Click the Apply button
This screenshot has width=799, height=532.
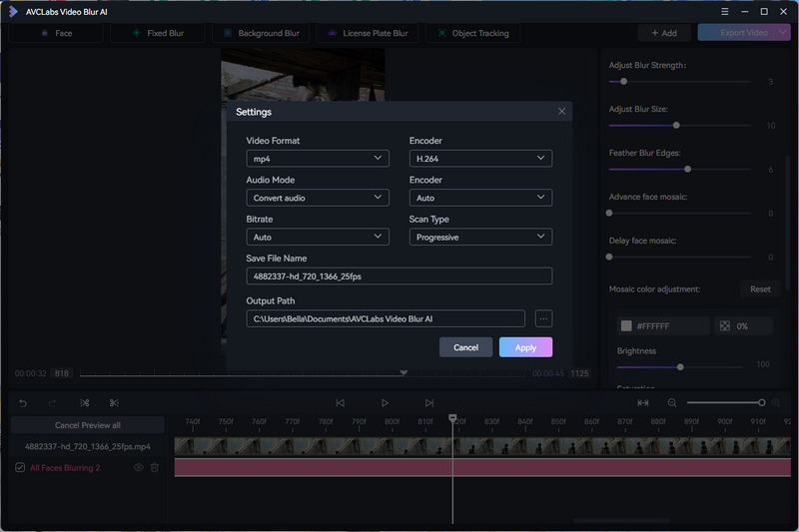(525, 347)
